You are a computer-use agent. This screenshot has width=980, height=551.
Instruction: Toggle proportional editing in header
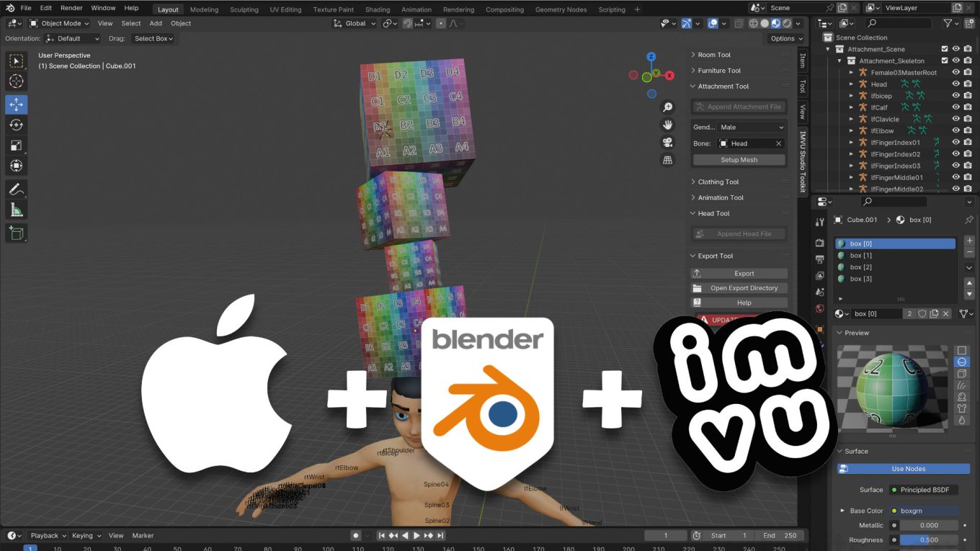point(440,23)
